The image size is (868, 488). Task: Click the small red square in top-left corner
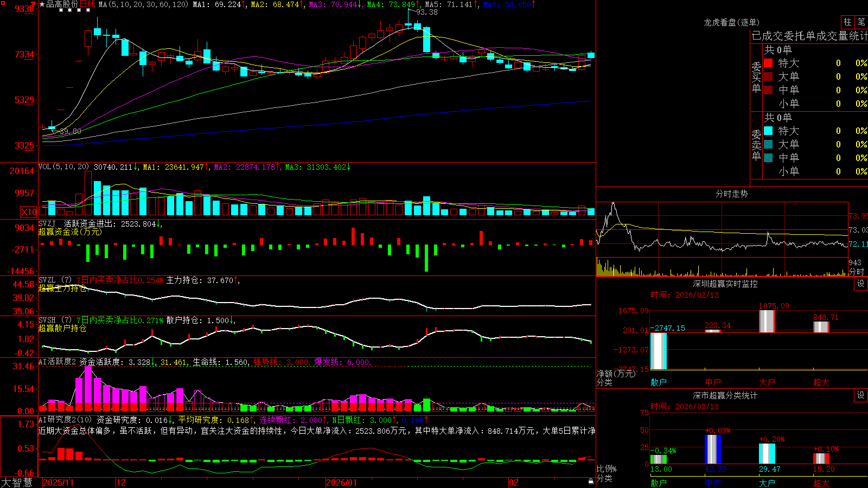(2, 2)
